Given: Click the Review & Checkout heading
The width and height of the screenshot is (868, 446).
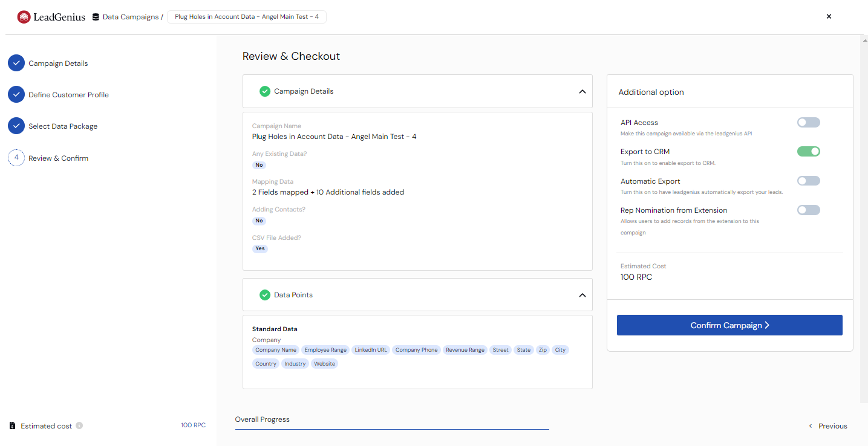Looking at the screenshot, I should click(291, 56).
